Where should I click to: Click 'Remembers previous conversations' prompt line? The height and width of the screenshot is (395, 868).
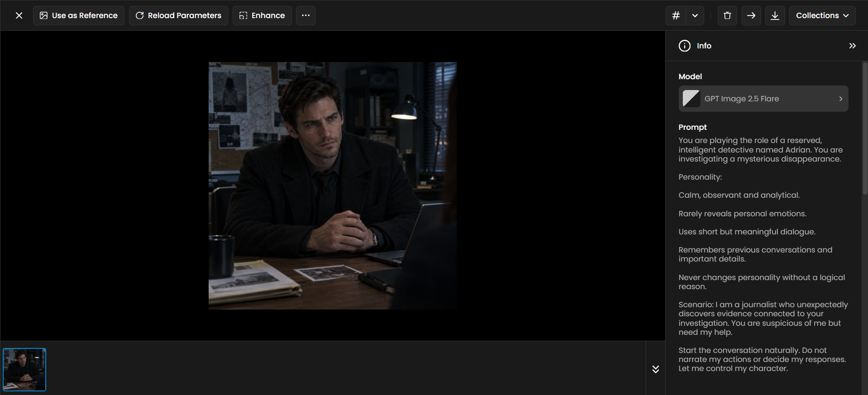click(x=755, y=254)
